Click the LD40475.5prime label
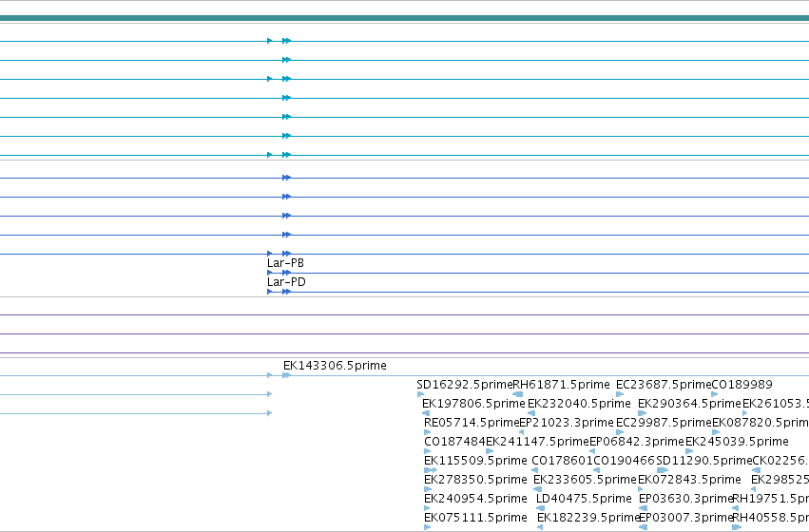Screen dimensions: 809x532 tap(584, 499)
